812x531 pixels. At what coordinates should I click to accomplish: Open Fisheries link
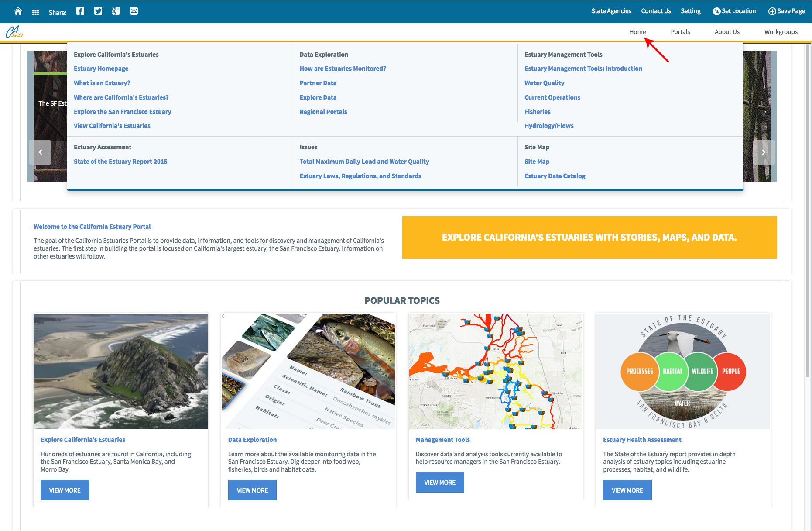click(537, 112)
